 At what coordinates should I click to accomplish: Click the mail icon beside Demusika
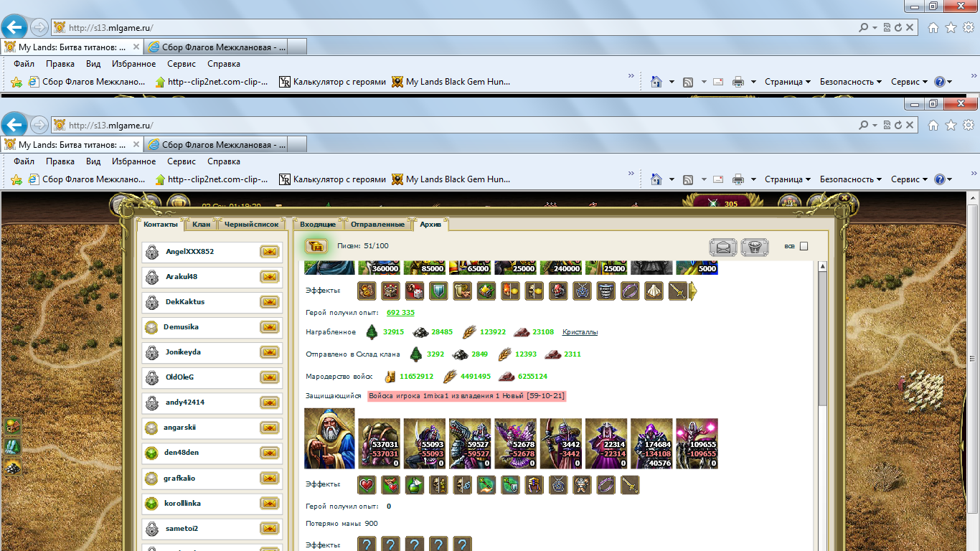click(269, 327)
